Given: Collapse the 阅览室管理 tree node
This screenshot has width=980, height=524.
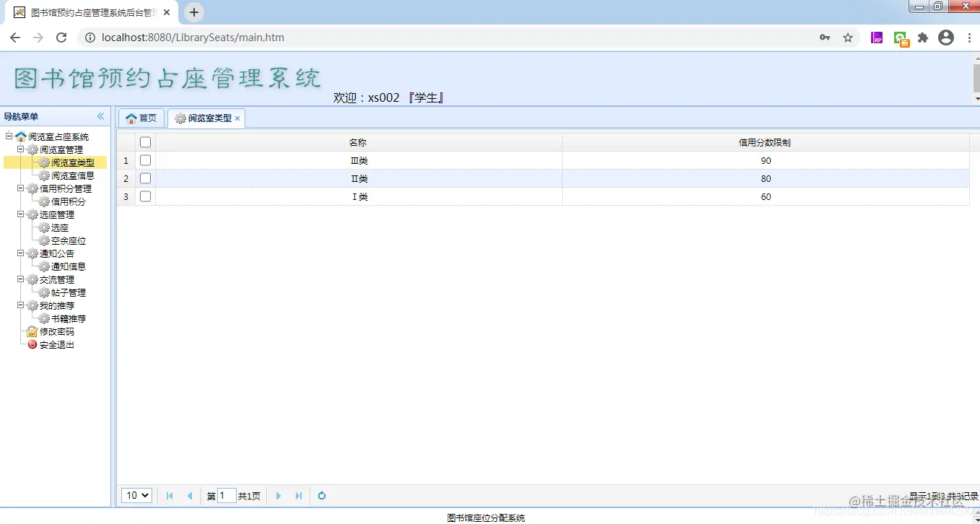Looking at the screenshot, I should coord(21,149).
